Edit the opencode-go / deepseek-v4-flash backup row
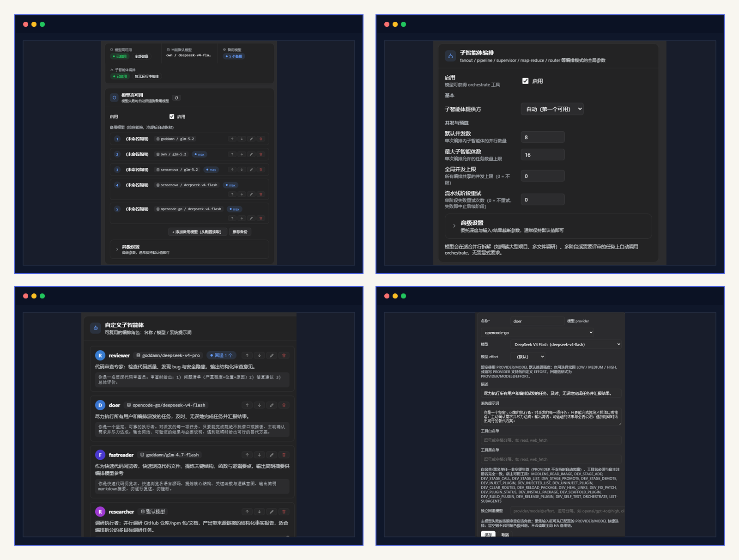Screen dimensions: 739x560 (251, 218)
